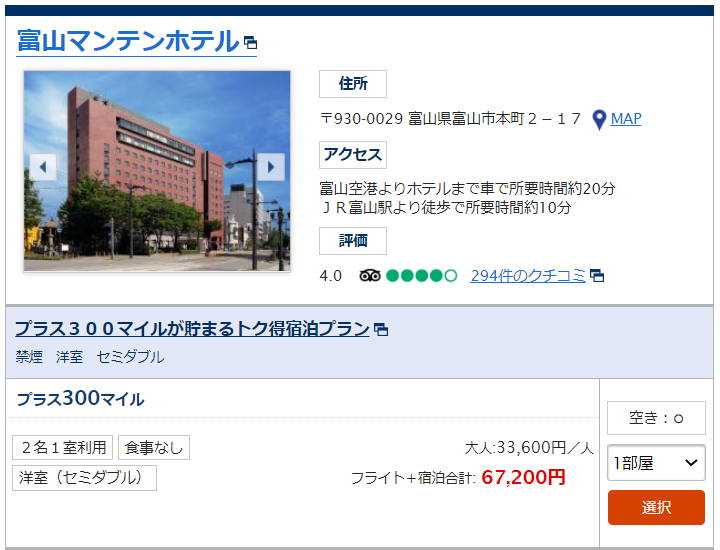
Task: Click the 禁煙 洋室 セミダブル room details
Action: coord(90,357)
